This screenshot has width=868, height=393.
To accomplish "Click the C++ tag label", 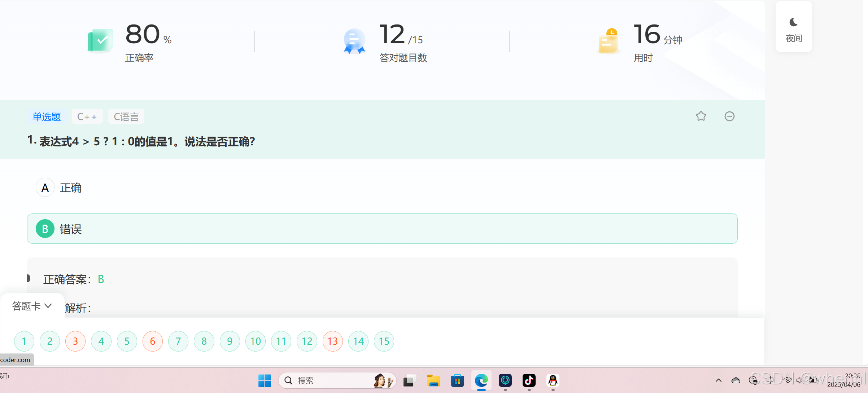I will click(87, 116).
